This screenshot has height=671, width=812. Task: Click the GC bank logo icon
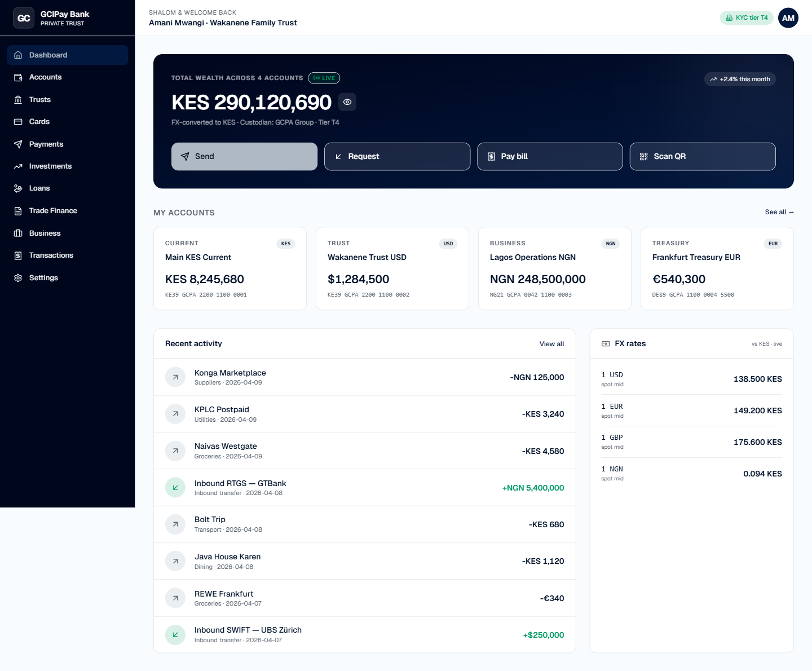[x=24, y=18]
